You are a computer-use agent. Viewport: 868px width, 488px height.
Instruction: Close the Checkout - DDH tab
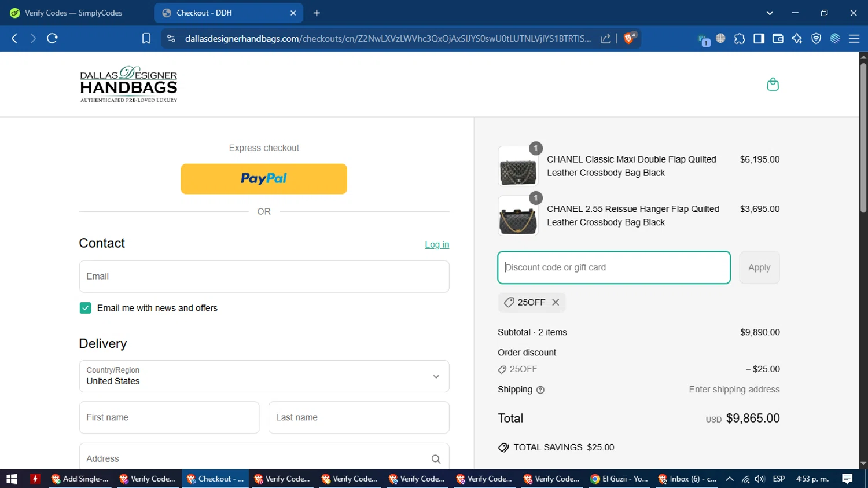(x=293, y=13)
